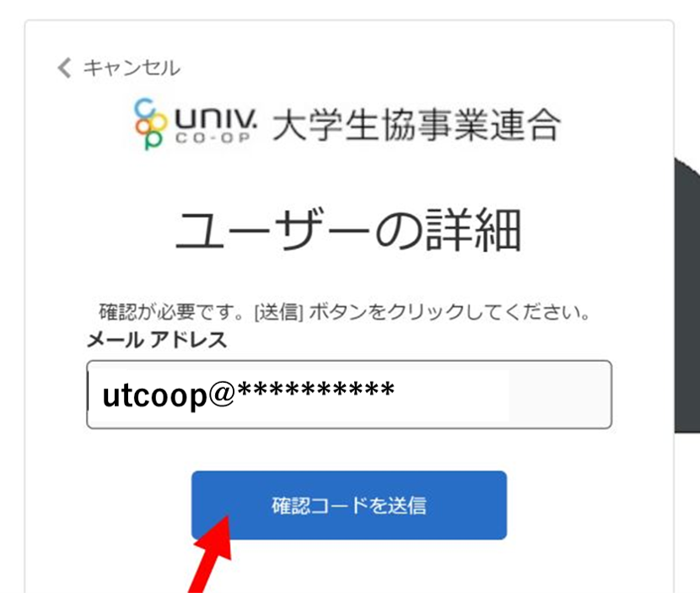Click the ユーザーの詳細 heading
Image resolution: width=700 pixels, height=593 pixels.
348,229
